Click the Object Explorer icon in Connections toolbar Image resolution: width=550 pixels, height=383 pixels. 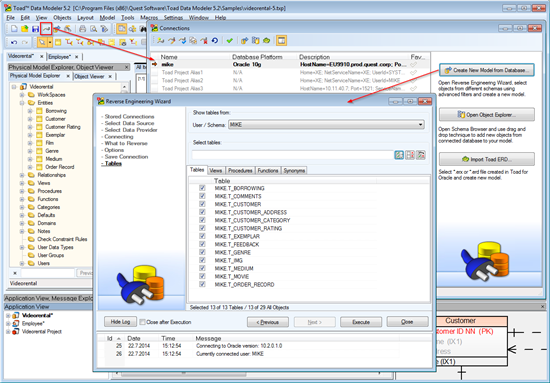pyautogui.click(x=256, y=41)
